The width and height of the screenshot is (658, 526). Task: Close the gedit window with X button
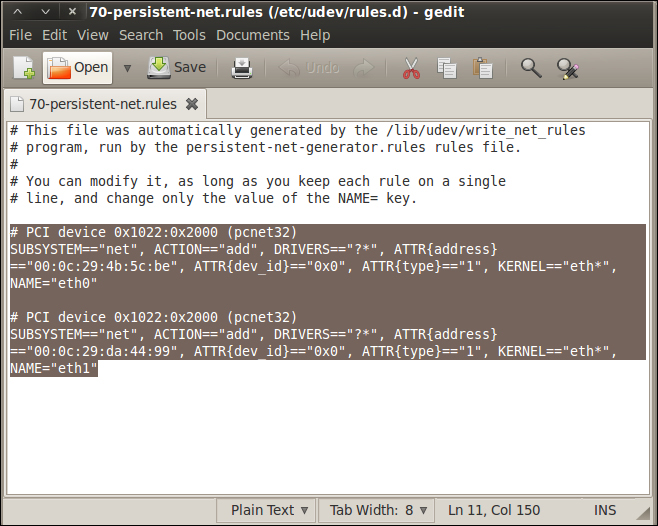(72, 12)
